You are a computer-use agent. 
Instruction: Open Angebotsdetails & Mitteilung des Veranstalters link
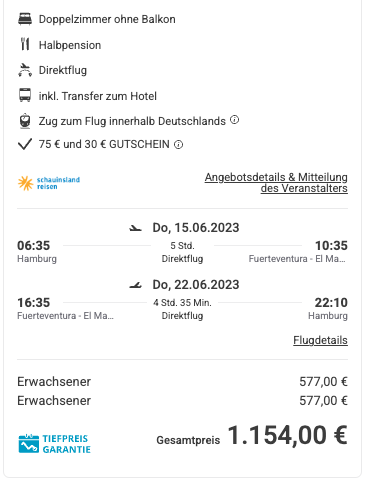(276, 182)
